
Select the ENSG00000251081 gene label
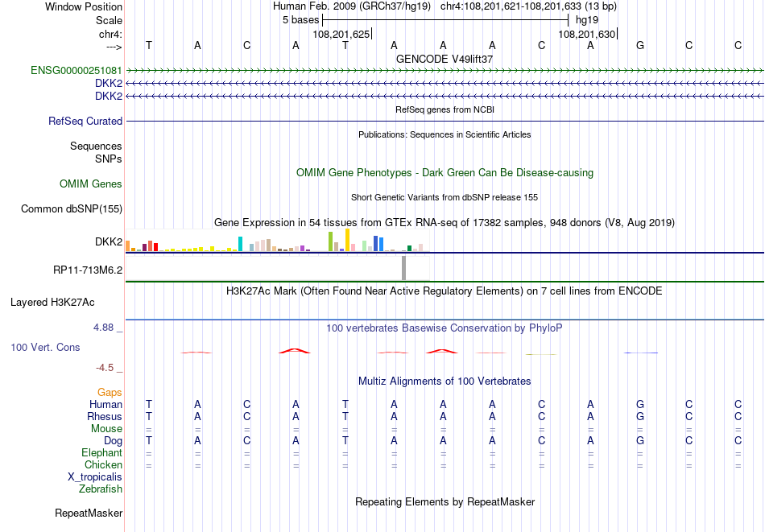tap(76, 70)
